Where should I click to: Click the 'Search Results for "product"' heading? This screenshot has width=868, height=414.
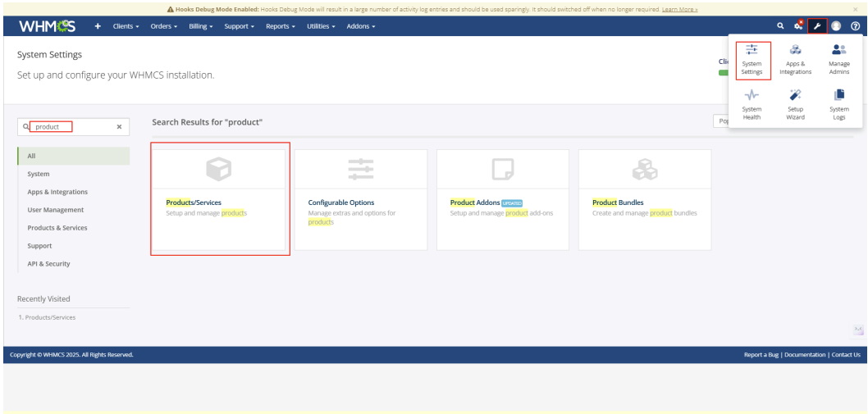[x=207, y=122]
